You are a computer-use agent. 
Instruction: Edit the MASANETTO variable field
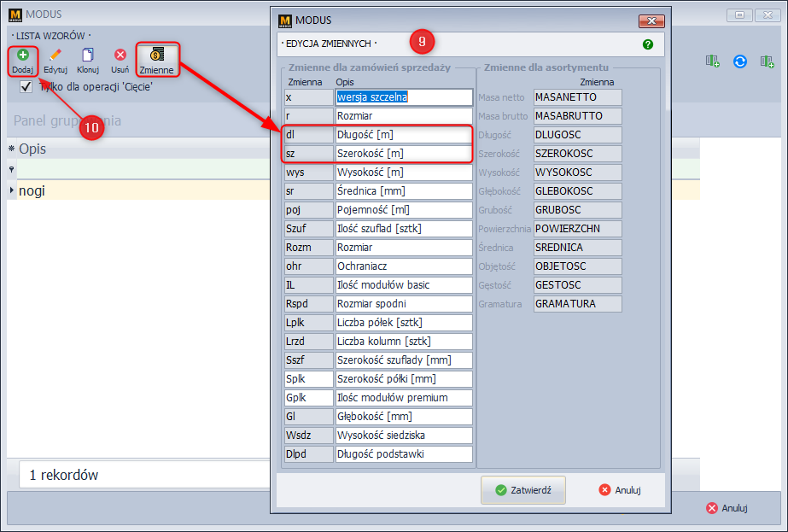[577, 97]
